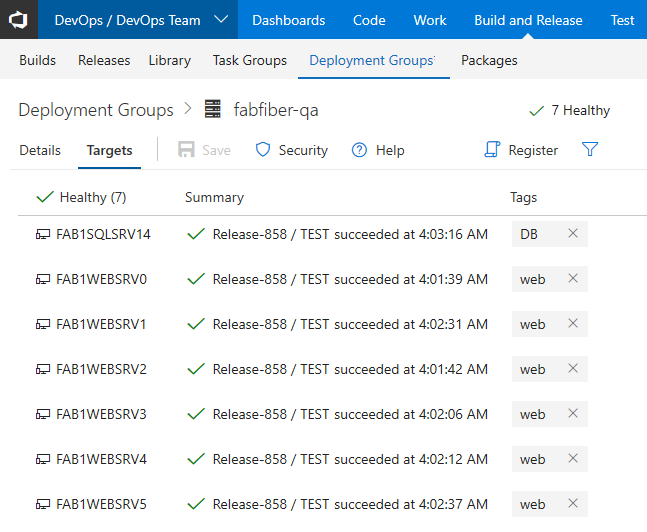Open the Task Groups tab
This screenshot has width=647, height=532.
[x=250, y=60]
